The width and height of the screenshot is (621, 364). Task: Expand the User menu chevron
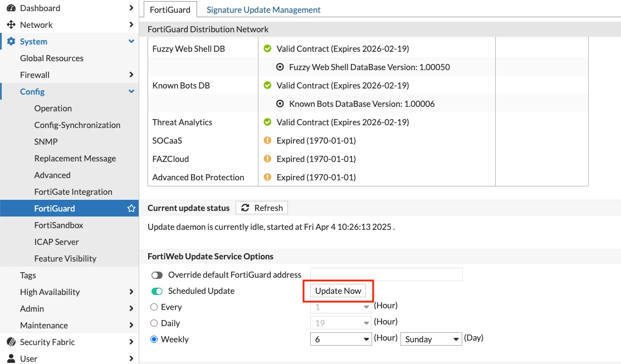click(131, 358)
